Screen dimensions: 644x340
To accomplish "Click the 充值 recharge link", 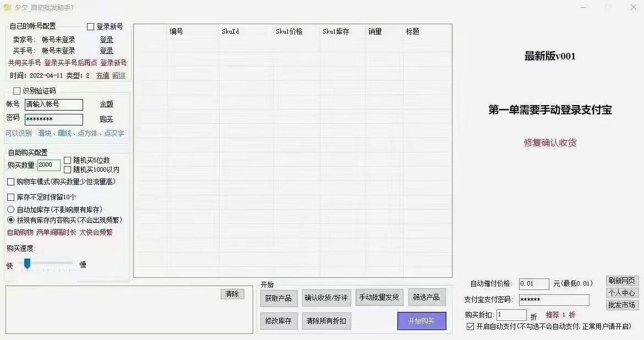I will click(103, 74).
